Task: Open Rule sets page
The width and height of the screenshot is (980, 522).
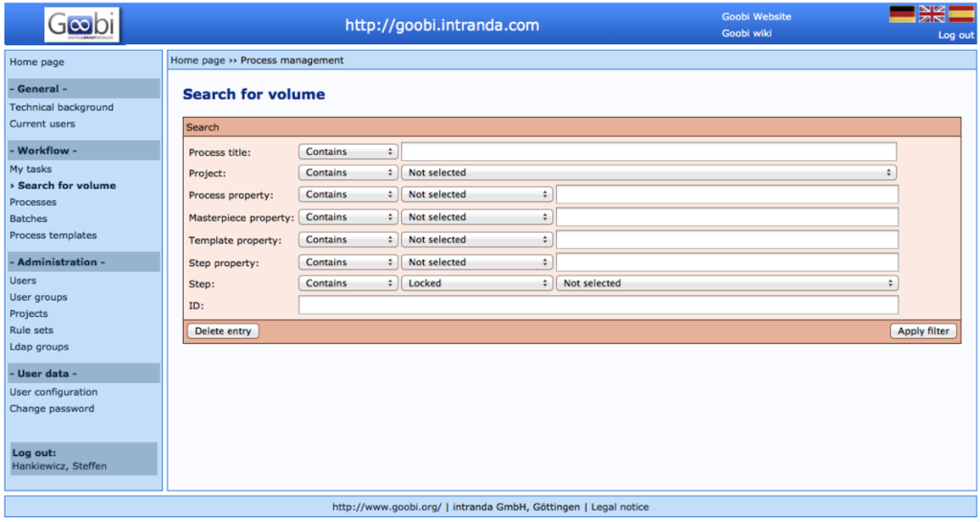Action: [x=32, y=330]
